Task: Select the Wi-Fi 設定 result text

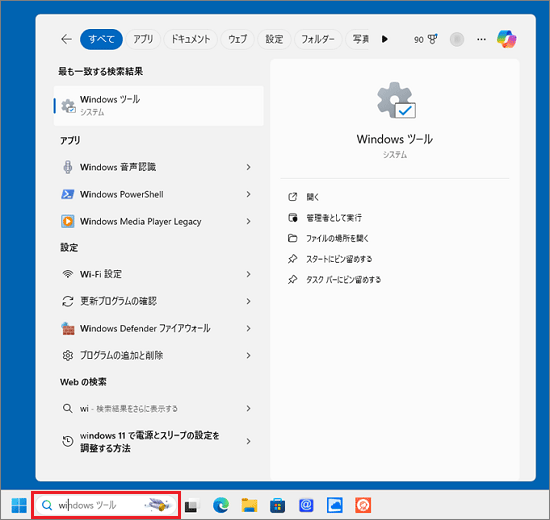Action: click(x=101, y=274)
